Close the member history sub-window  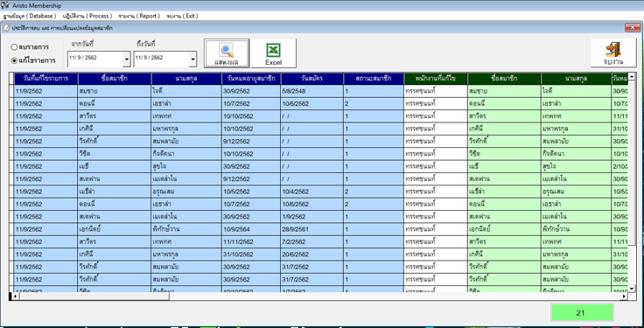633,28
